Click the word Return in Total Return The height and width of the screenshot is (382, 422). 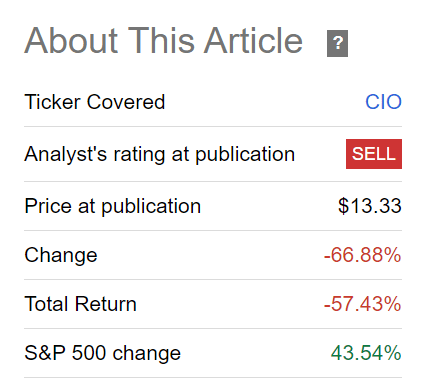tap(106, 304)
